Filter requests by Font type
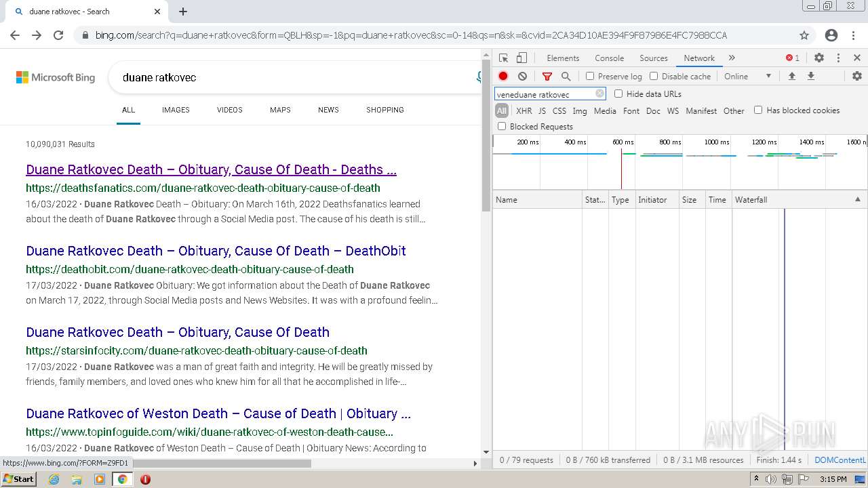Image resolution: width=868 pixels, height=488 pixels. point(631,110)
